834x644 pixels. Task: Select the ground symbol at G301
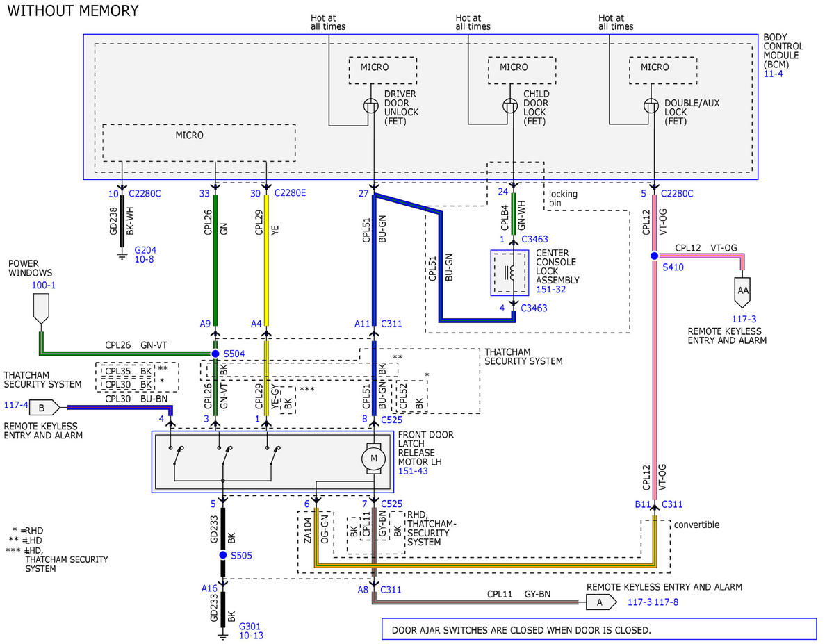click(223, 634)
